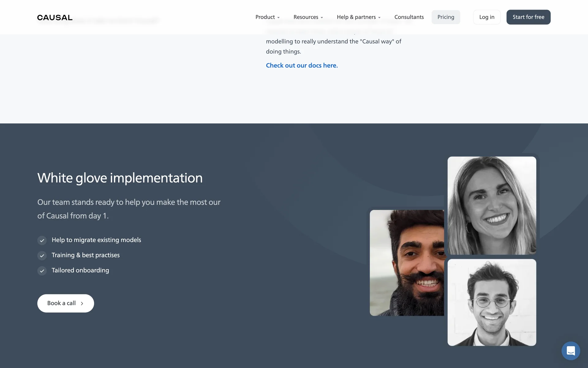Image resolution: width=588 pixels, height=368 pixels.
Task: Click checkmark beside Help to migrate models
Action: click(42, 240)
